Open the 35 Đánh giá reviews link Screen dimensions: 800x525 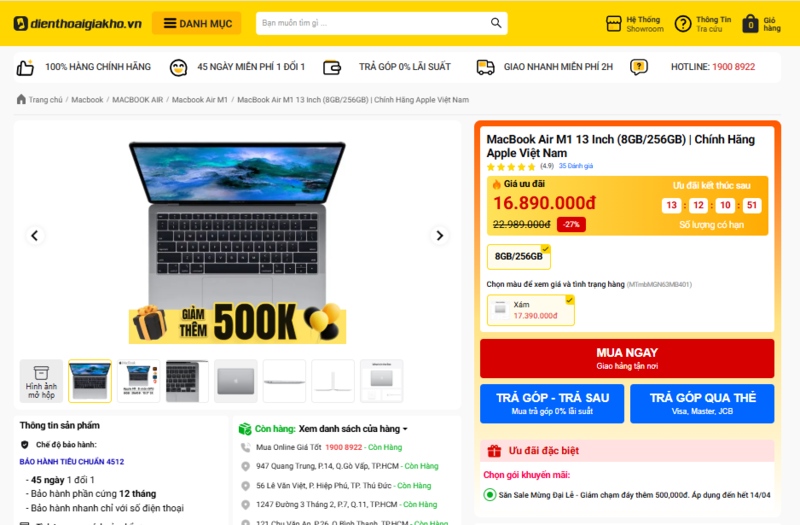[x=576, y=166]
